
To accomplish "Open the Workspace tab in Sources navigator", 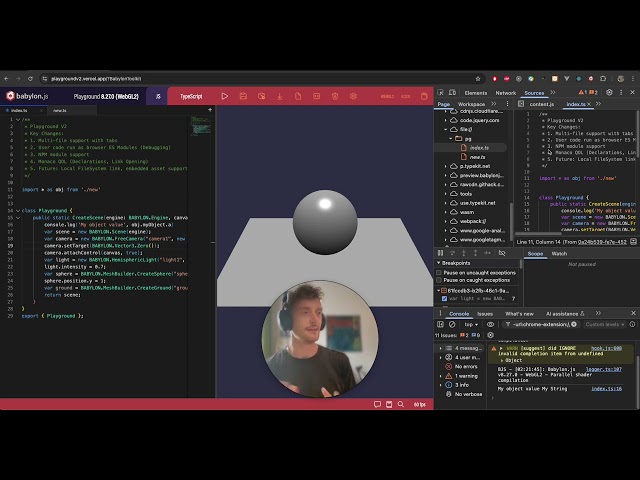I will pos(471,104).
